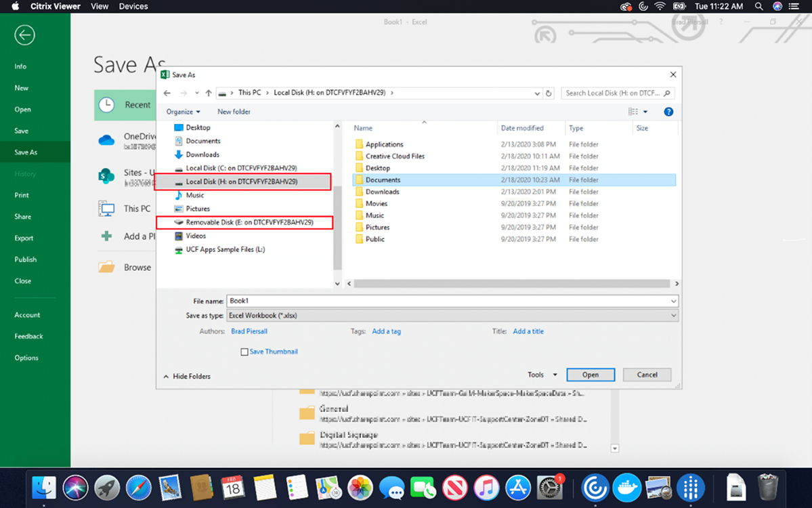Open the Save As dialog help icon
The height and width of the screenshot is (508, 812).
tap(668, 112)
